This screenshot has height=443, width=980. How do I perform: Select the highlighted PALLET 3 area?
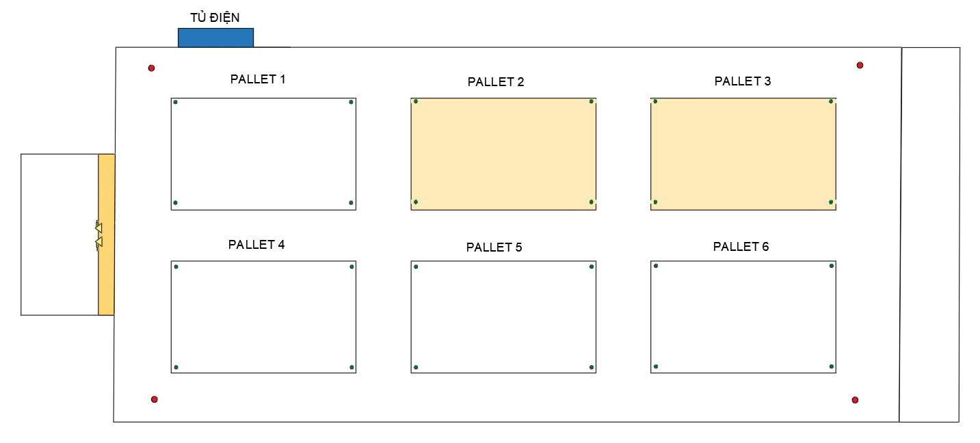743,154
